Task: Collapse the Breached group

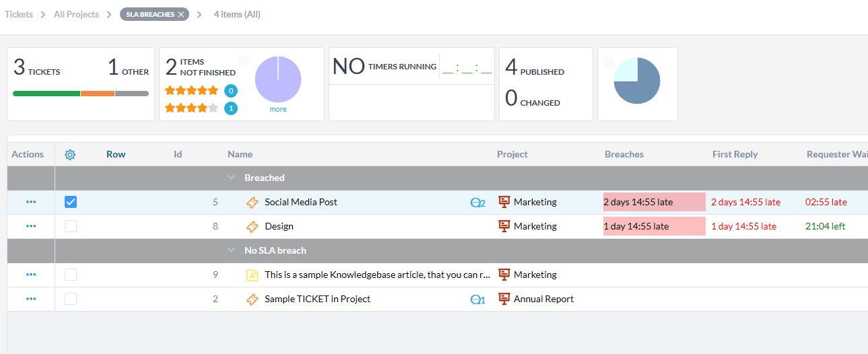Action: pyautogui.click(x=232, y=178)
